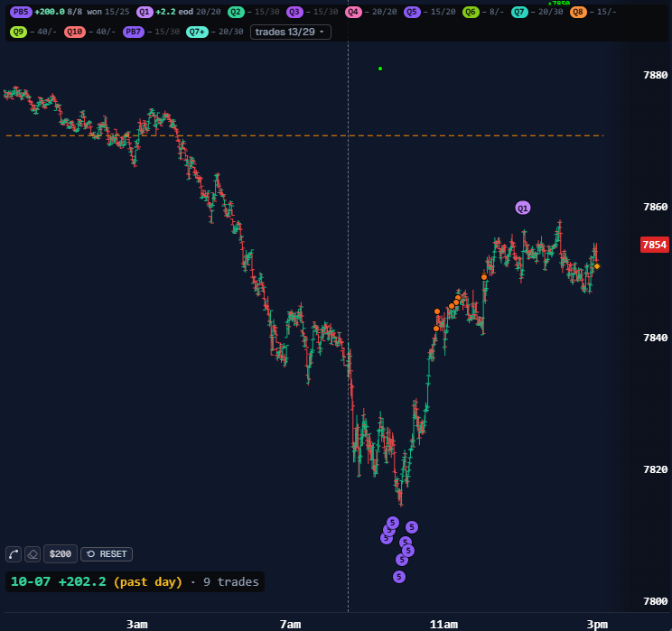Click the $200 amount button

click(61, 554)
